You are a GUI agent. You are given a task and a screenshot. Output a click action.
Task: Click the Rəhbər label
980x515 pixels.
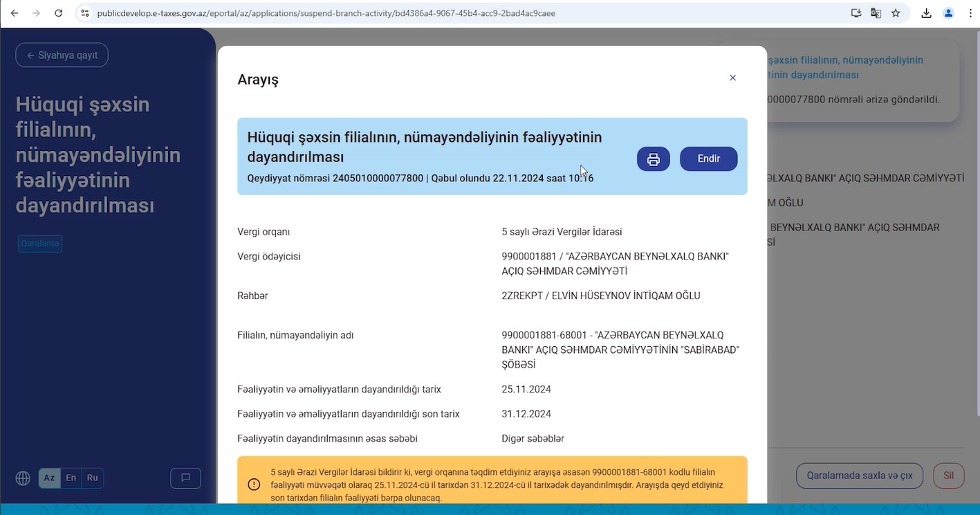252,296
